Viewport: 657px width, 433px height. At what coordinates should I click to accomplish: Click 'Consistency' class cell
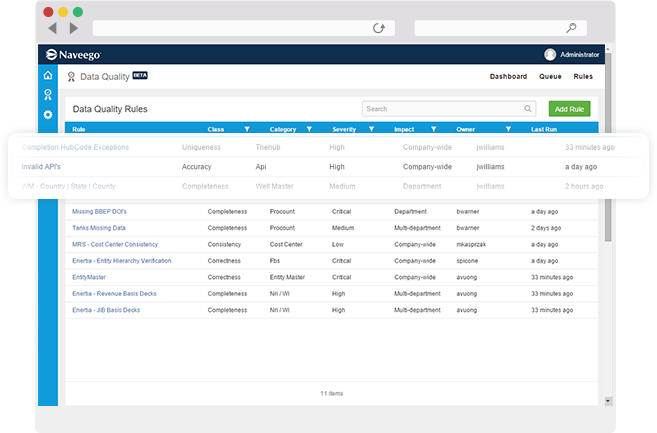click(224, 244)
